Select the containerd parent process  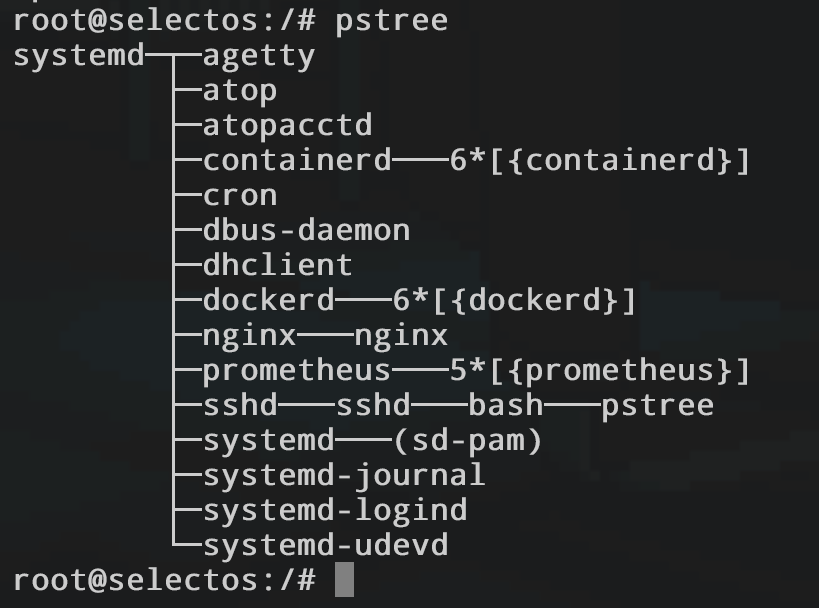point(297,160)
